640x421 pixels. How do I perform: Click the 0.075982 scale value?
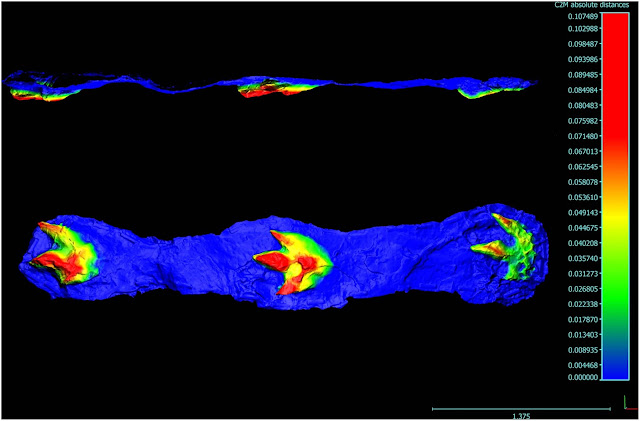[x=583, y=121]
